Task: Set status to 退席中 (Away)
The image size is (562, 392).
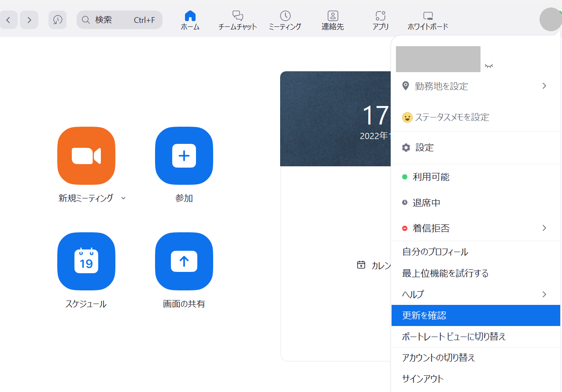Action: 426,203
